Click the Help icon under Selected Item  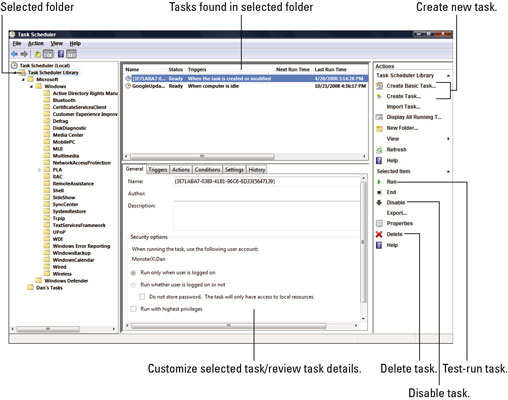point(379,245)
